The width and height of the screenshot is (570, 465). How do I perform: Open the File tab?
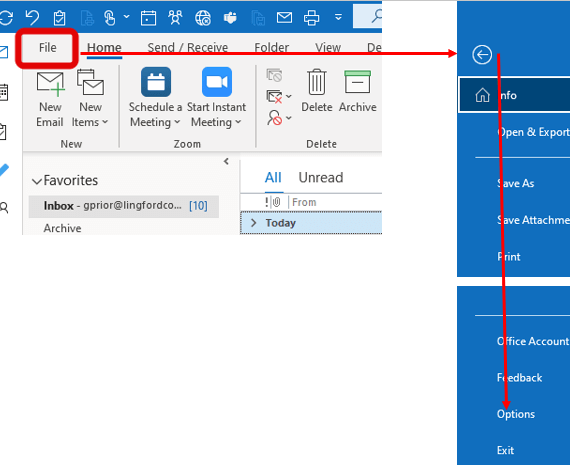47,48
